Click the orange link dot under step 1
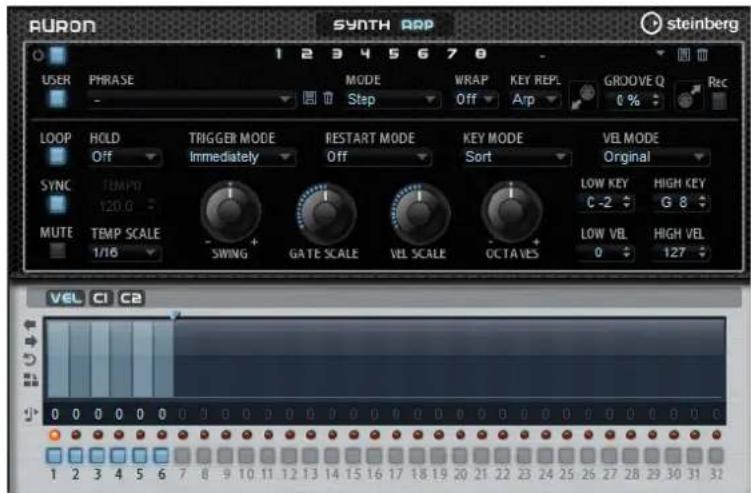The width and height of the screenshot is (751, 493). pos(55,435)
